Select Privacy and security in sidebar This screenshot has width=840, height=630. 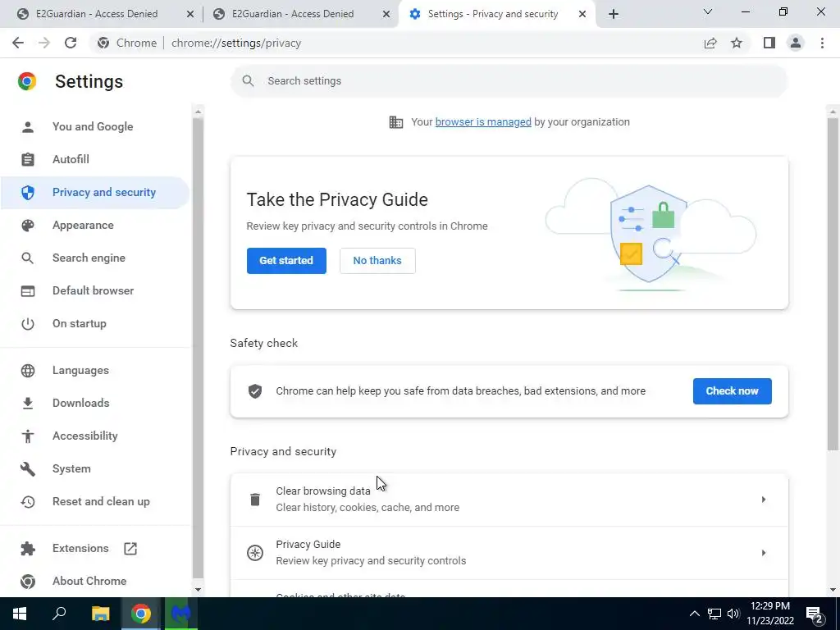point(95,192)
